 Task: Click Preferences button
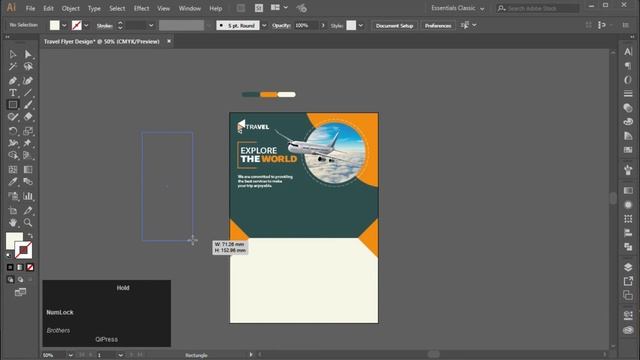pyautogui.click(x=438, y=25)
